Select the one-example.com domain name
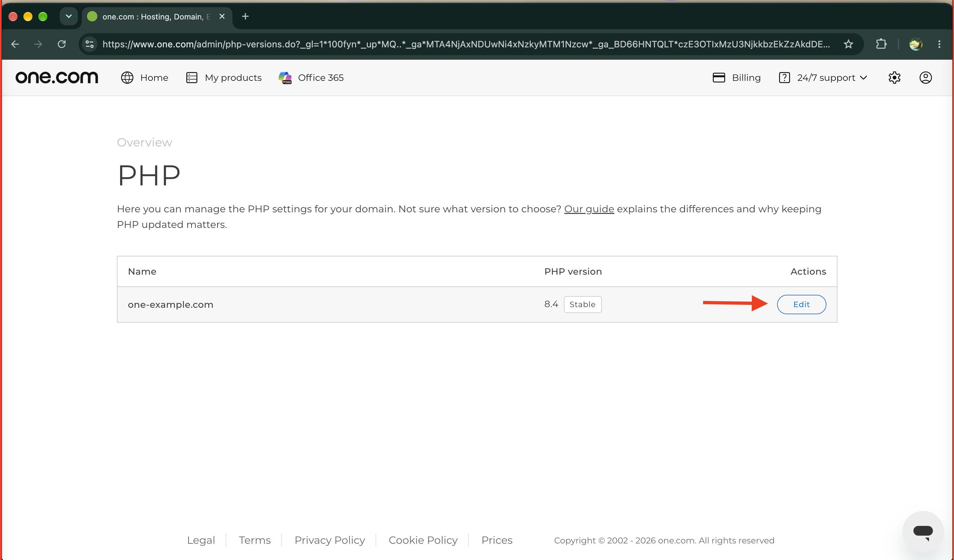Image resolution: width=954 pixels, height=560 pixels. (171, 305)
